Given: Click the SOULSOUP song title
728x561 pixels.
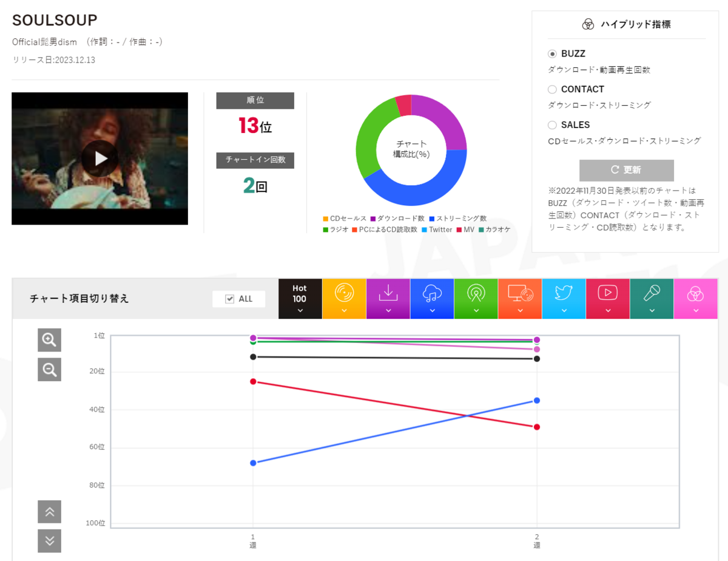Looking at the screenshot, I should 55,20.
